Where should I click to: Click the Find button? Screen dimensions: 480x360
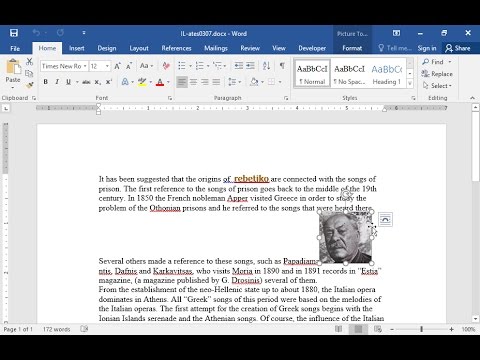(x=433, y=62)
